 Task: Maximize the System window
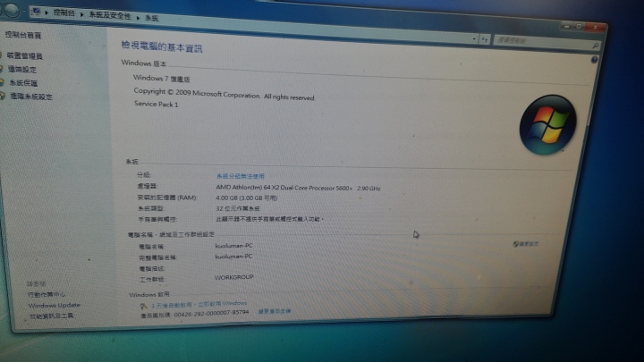579,27
